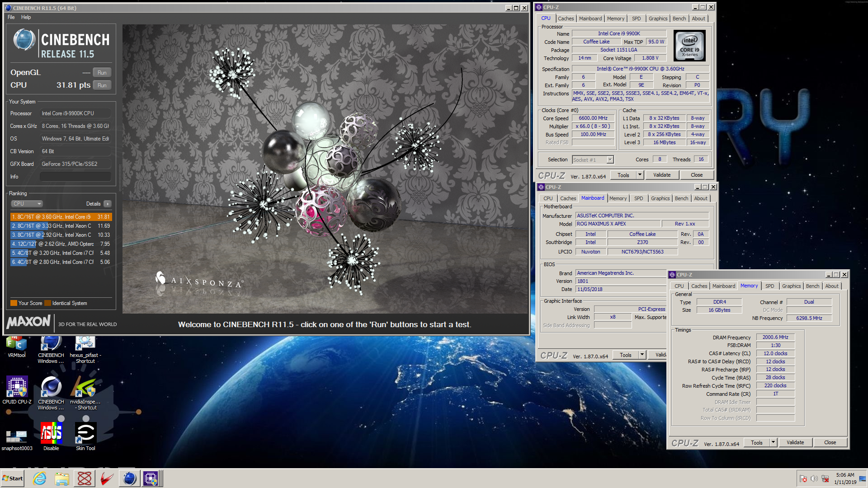
Task: Switch to the CPU-Z taskbar button
Action: [x=151, y=479]
